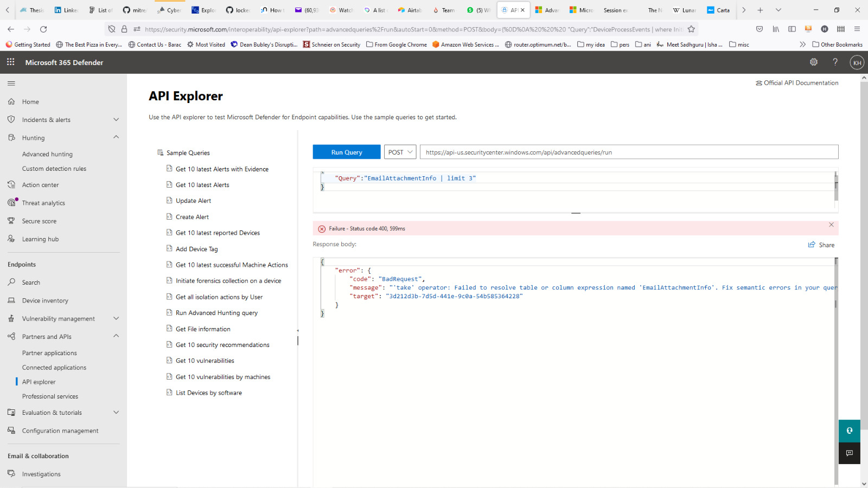This screenshot has height=488, width=868.
Task: Select Get File information sample
Action: (203, 329)
